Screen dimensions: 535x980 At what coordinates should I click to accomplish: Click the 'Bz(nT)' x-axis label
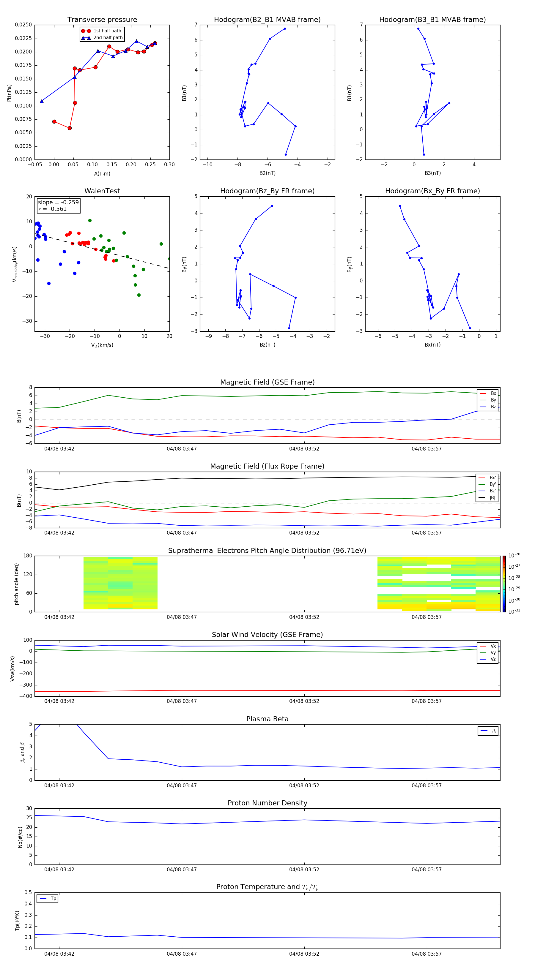pos(267,345)
